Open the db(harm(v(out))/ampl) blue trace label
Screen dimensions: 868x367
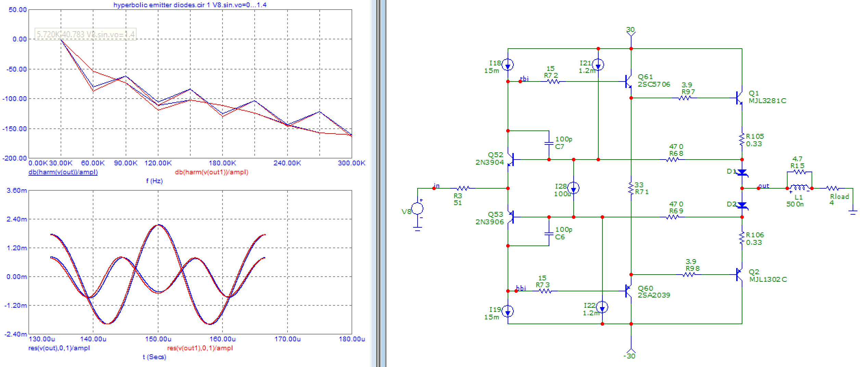(63, 172)
